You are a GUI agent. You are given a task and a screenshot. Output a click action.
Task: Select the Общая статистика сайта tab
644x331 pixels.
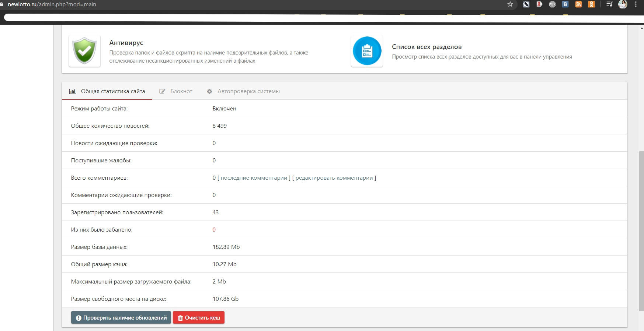click(107, 91)
